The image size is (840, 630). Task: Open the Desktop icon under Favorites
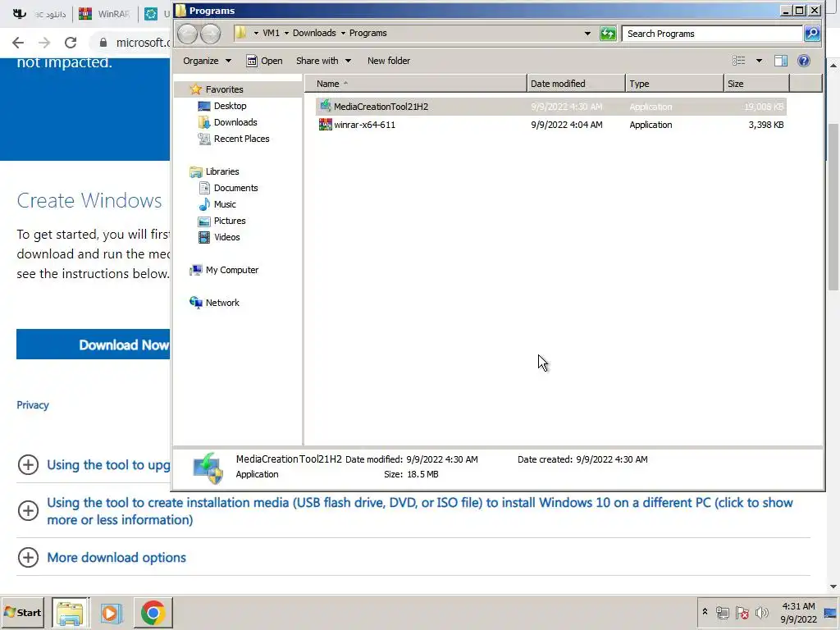(x=204, y=106)
